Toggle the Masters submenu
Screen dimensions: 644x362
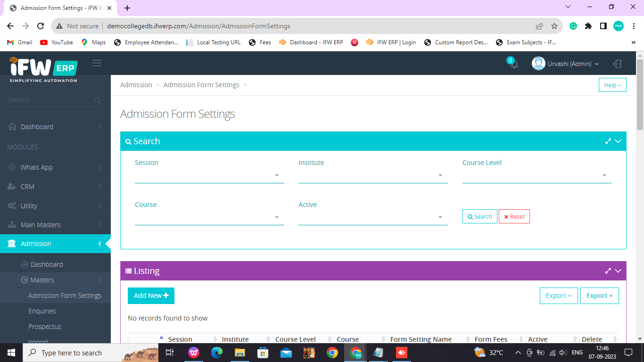pos(55,280)
